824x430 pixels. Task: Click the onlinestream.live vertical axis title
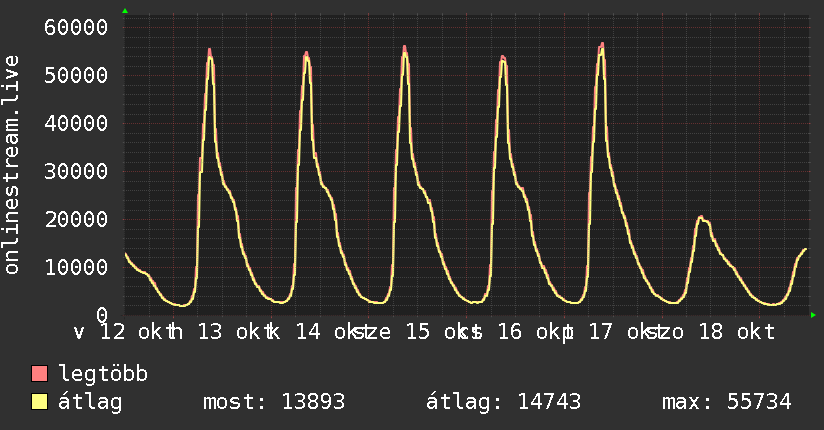(12, 166)
